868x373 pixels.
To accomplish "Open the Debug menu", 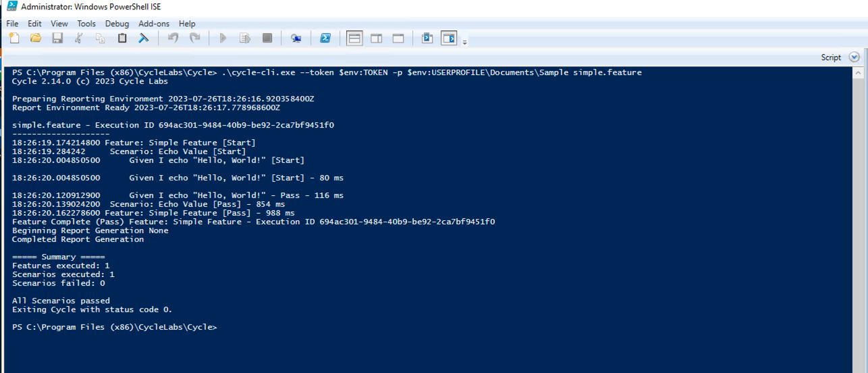I will 117,24.
